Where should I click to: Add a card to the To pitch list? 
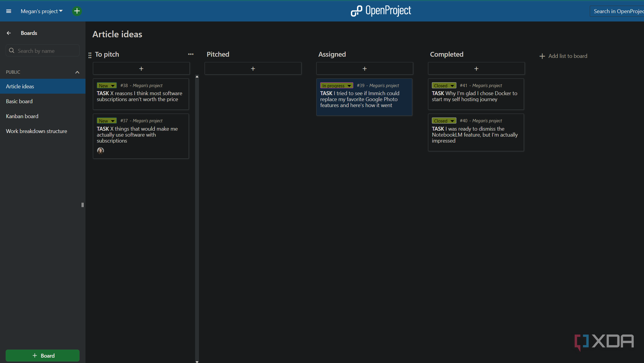click(141, 68)
